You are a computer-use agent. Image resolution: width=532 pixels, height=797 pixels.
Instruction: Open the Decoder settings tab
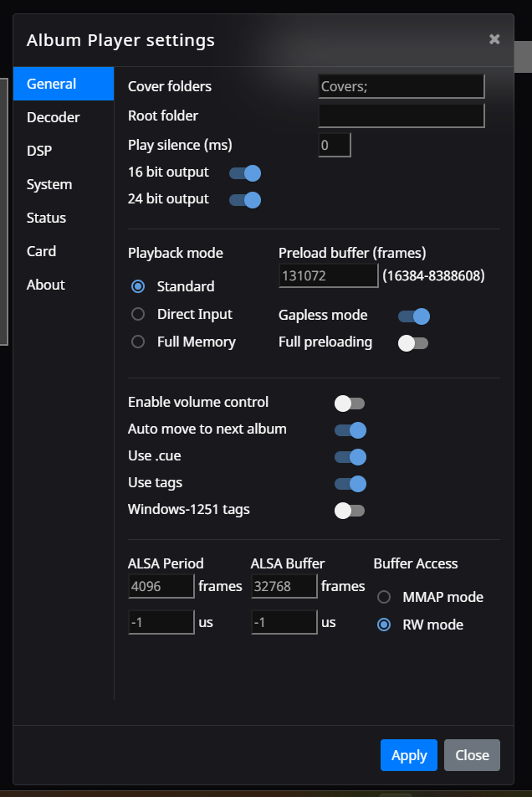coord(54,117)
